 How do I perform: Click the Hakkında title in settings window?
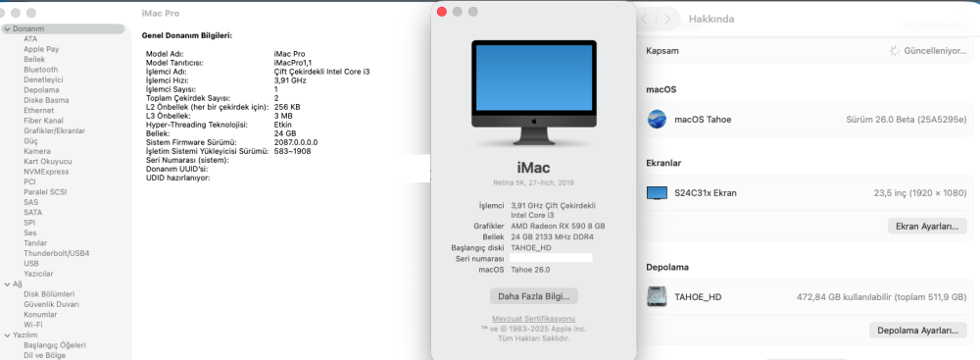click(x=711, y=19)
